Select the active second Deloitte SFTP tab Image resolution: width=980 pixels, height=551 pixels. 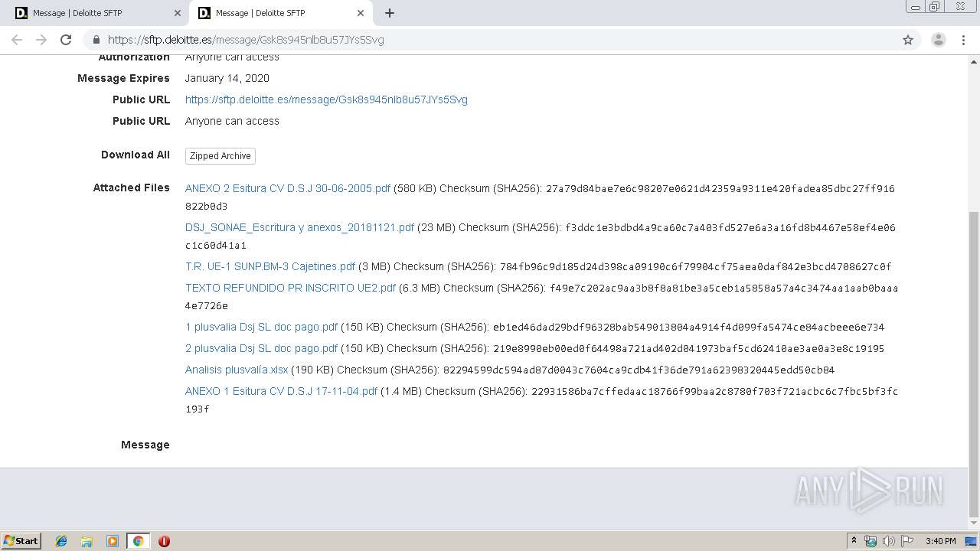pos(280,13)
